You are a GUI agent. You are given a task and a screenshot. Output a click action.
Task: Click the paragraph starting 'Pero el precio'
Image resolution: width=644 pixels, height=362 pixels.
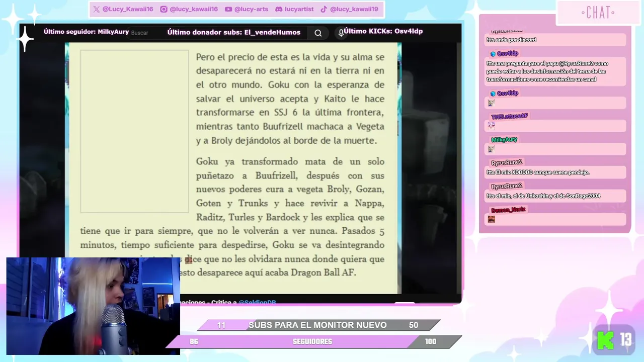[x=290, y=99]
